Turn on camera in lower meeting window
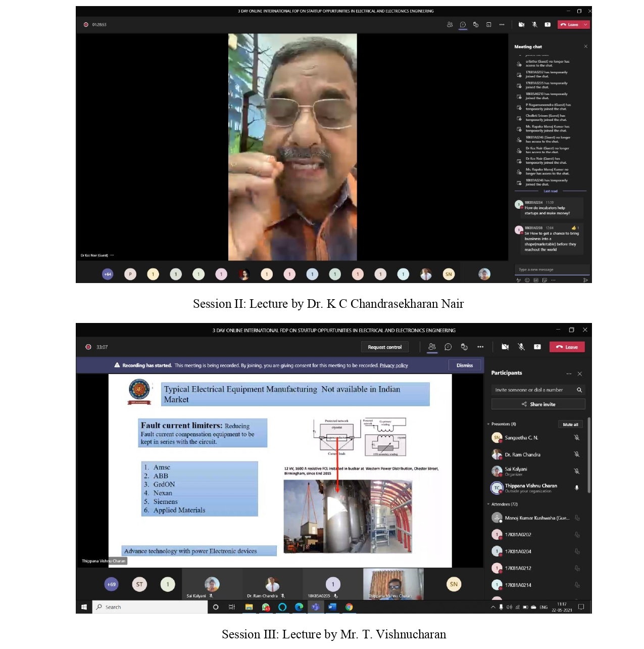The height and width of the screenshot is (649, 644). point(505,347)
